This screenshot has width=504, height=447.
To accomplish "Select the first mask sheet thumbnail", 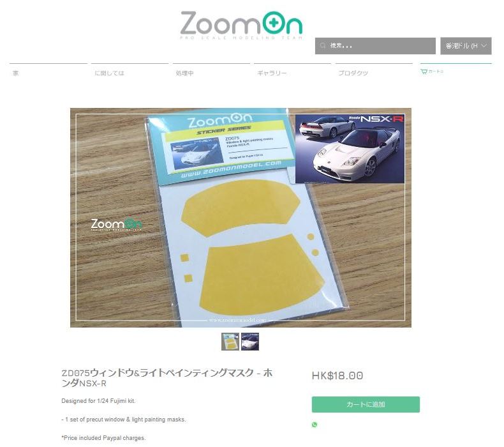I will pos(230,342).
